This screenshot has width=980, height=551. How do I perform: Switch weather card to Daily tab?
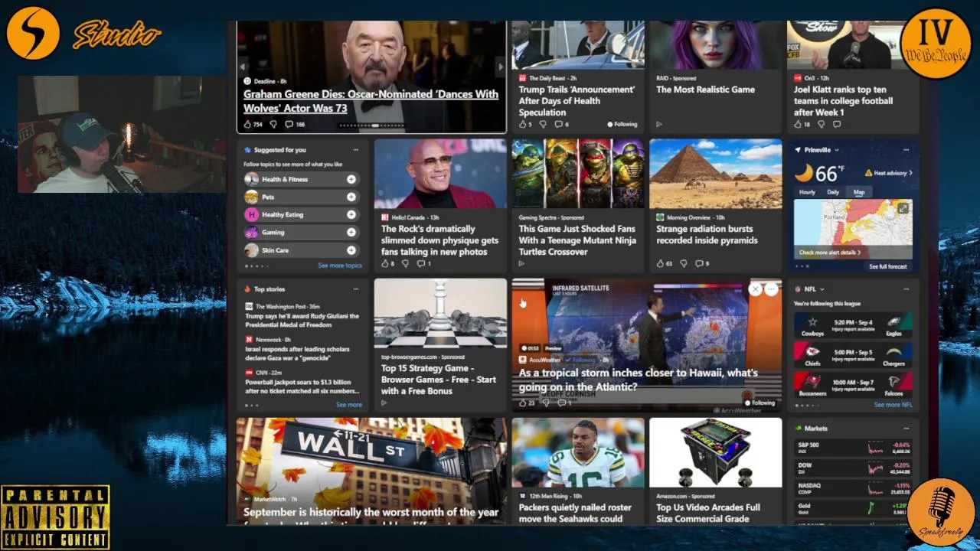[833, 192]
